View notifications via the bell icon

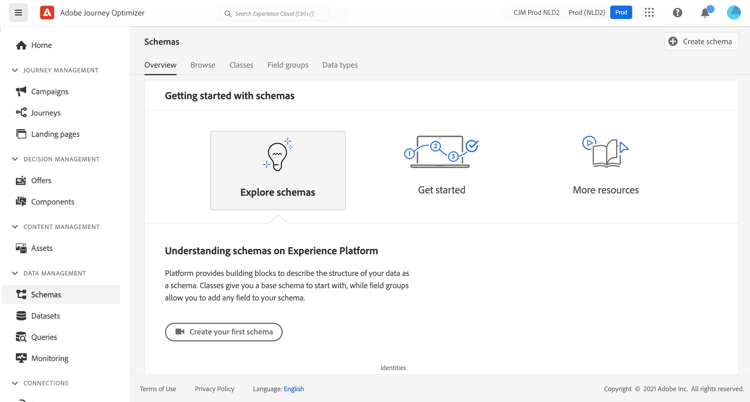[705, 13]
